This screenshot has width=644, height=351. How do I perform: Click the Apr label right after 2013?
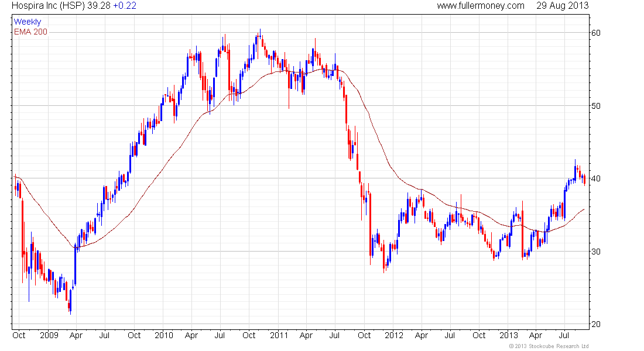(536, 335)
